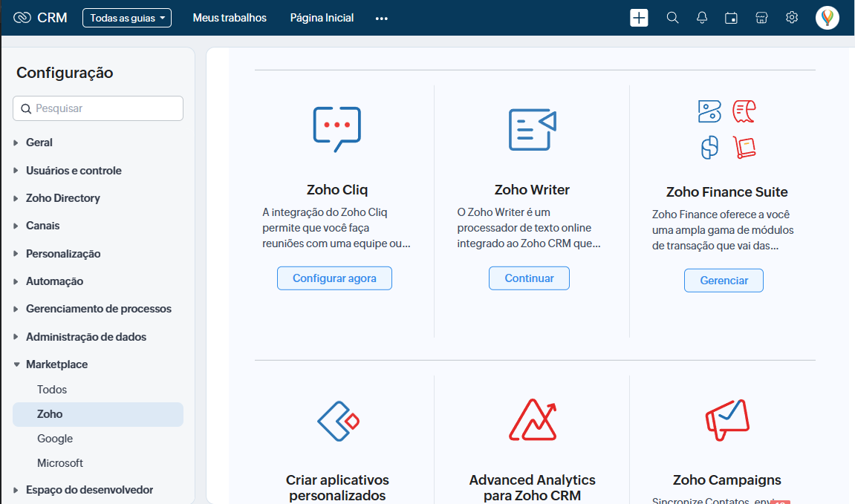The height and width of the screenshot is (504, 855).
Task: Open the user profile avatar
Action: click(x=828, y=18)
